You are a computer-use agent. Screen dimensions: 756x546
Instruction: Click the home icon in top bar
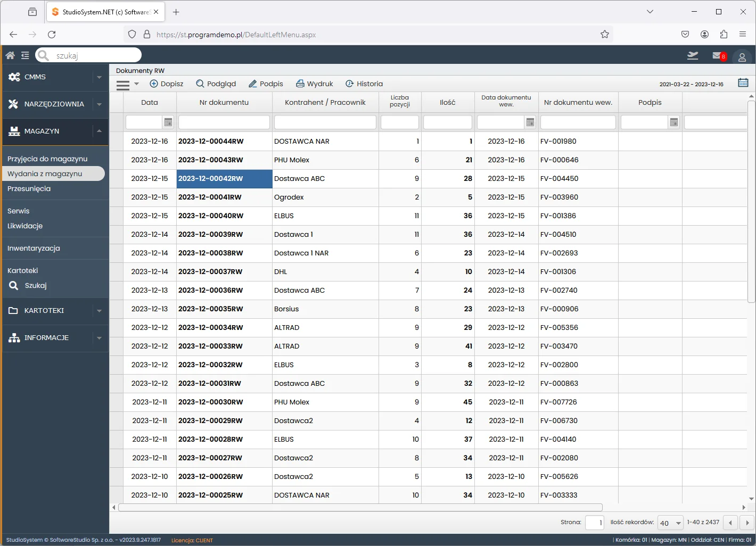pyautogui.click(x=10, y=55)
